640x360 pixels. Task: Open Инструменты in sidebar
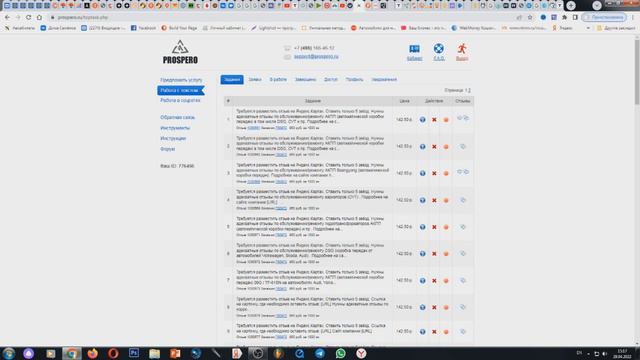pos(175,128)
